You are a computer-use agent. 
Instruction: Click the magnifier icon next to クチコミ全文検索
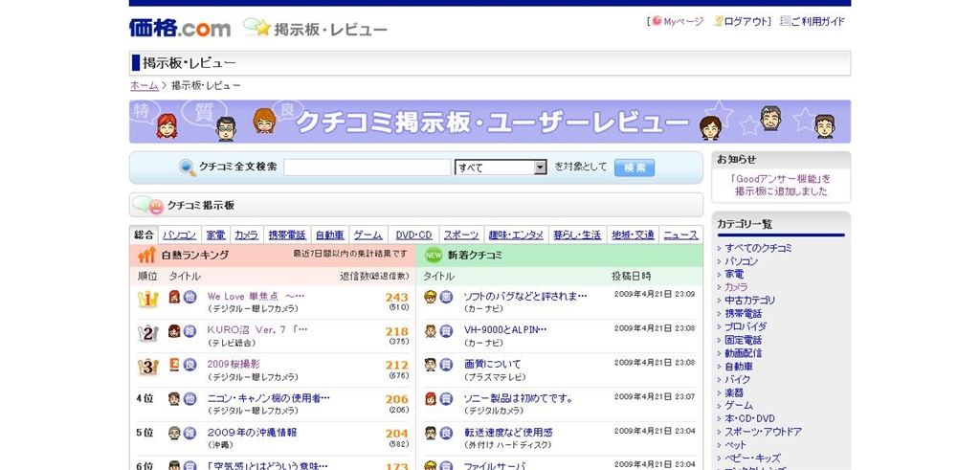188,168
